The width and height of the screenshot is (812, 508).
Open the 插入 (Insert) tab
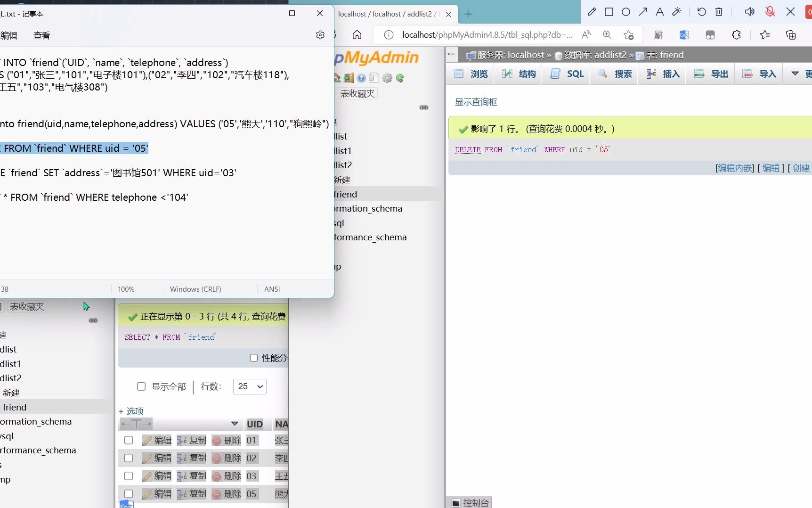tap(663, 74)
